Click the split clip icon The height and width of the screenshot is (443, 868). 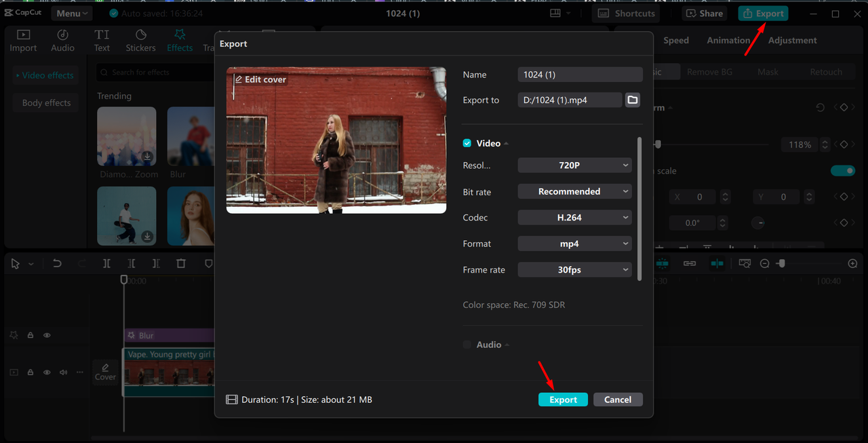(106, 264)
